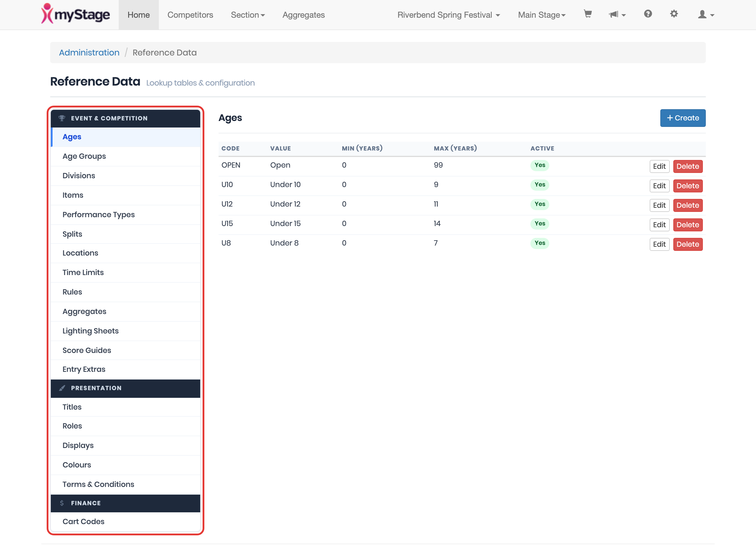Edit the U15 age row
This screenshot has height=556, width=756.
coord(659,225)
